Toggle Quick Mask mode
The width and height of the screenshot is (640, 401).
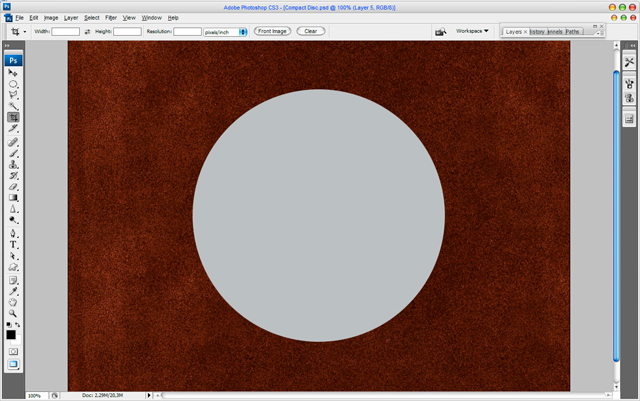tap(13, 352)
